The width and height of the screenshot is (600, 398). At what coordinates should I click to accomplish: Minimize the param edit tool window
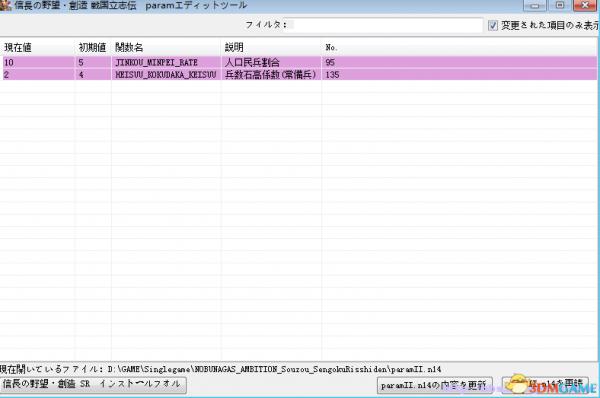coord(535,5)
